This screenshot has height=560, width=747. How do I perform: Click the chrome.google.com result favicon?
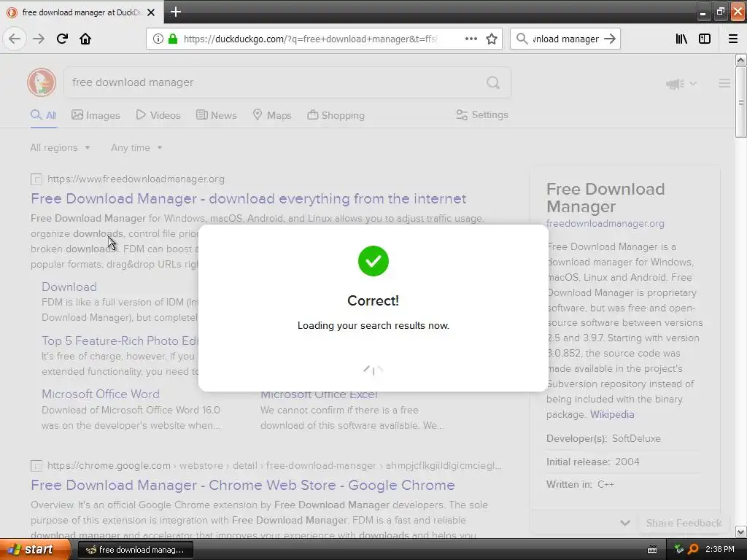tap(36, 466)
